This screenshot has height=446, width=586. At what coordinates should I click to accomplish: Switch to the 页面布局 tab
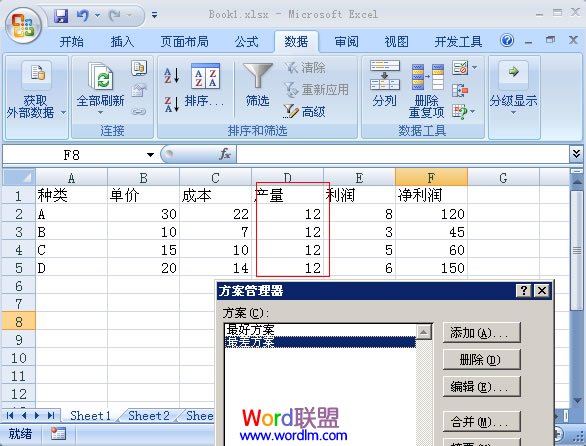[x=185, y=41]
